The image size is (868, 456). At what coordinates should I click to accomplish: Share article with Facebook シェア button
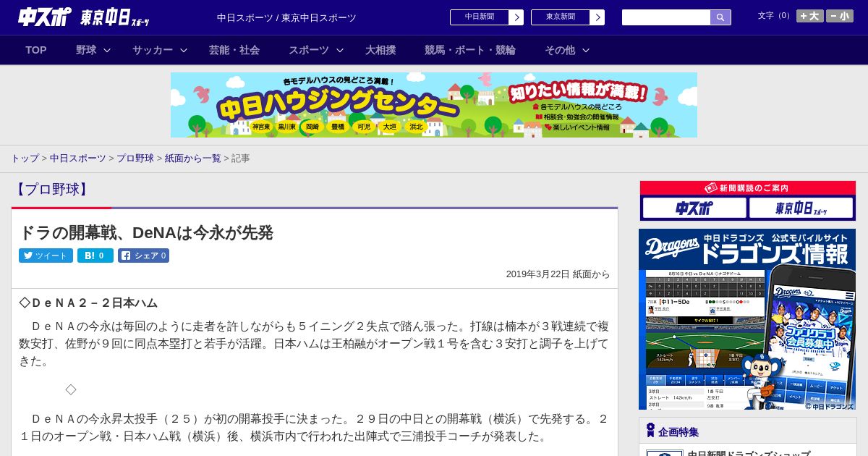143,256
